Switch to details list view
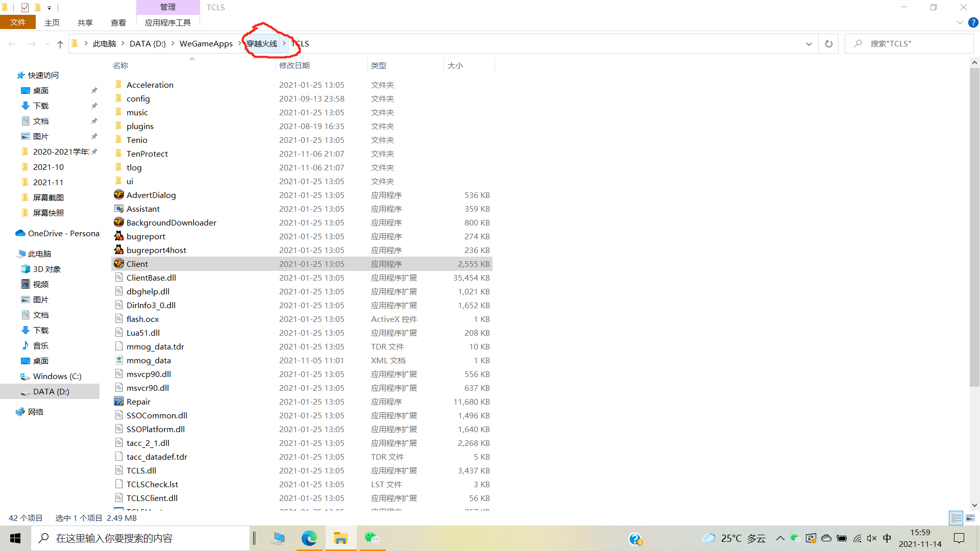 956,518
